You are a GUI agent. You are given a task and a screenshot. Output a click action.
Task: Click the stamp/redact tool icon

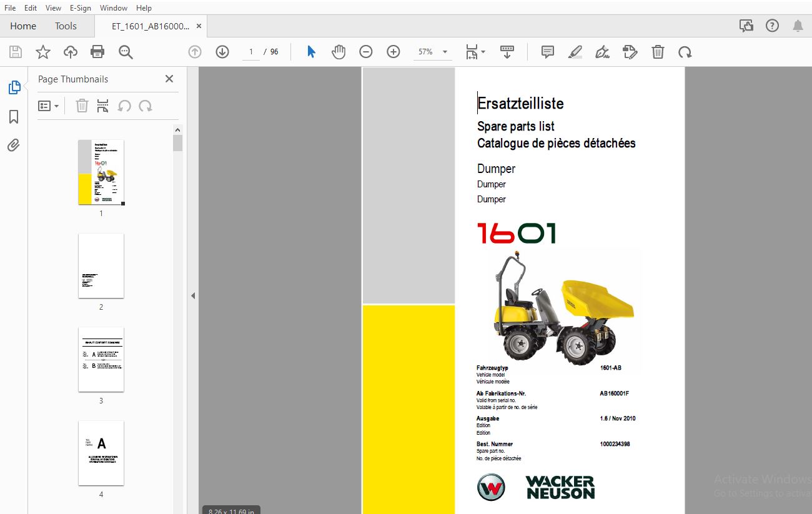point(630,52)
